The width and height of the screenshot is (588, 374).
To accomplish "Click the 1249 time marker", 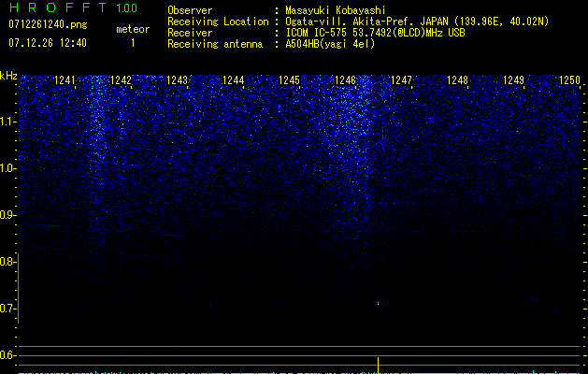I will (513, 80).
